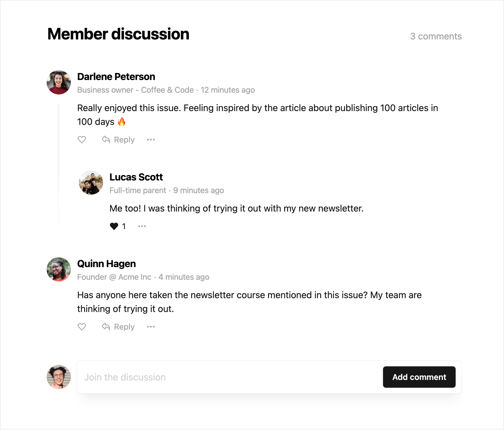Image resolution: width=504 pixels, height=430 pixels.
Task: Click the like count on Lucas's reply
Action: coord(124,226)
